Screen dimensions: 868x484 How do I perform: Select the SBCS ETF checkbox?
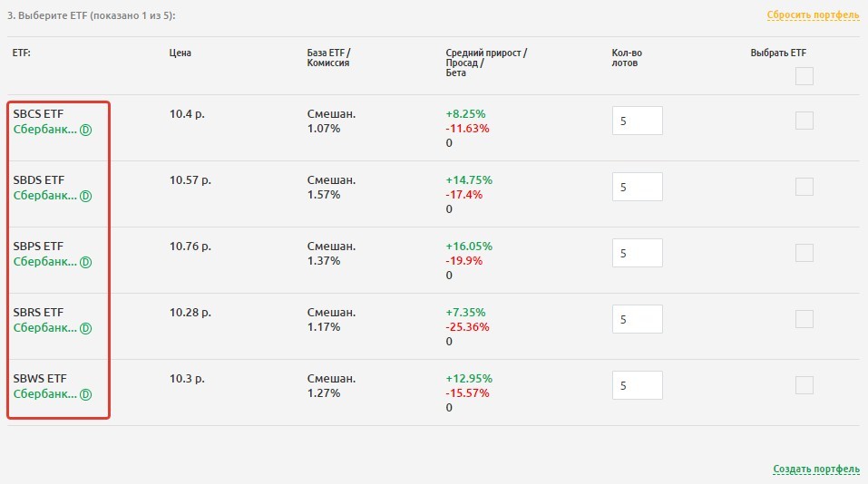tap(804, 121)
